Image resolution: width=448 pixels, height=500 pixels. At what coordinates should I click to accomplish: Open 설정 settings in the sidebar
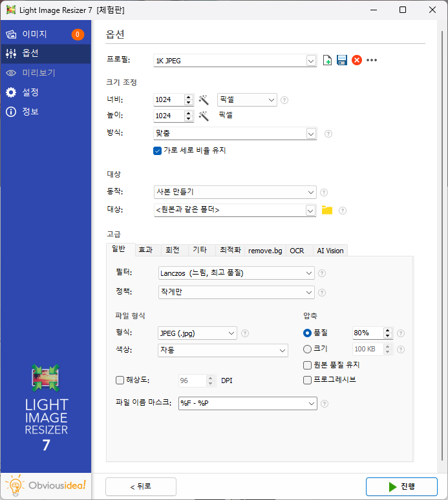click(x=46, y=92)
